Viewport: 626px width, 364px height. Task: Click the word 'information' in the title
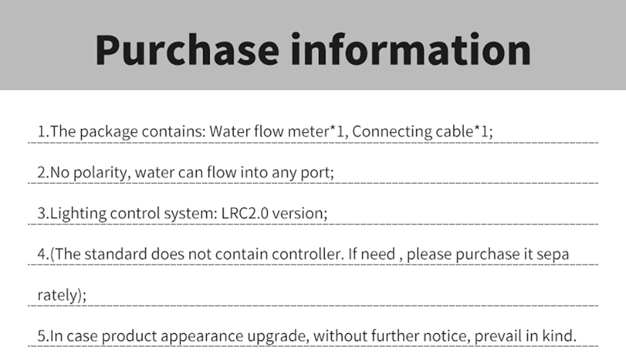tap(411, 50)
